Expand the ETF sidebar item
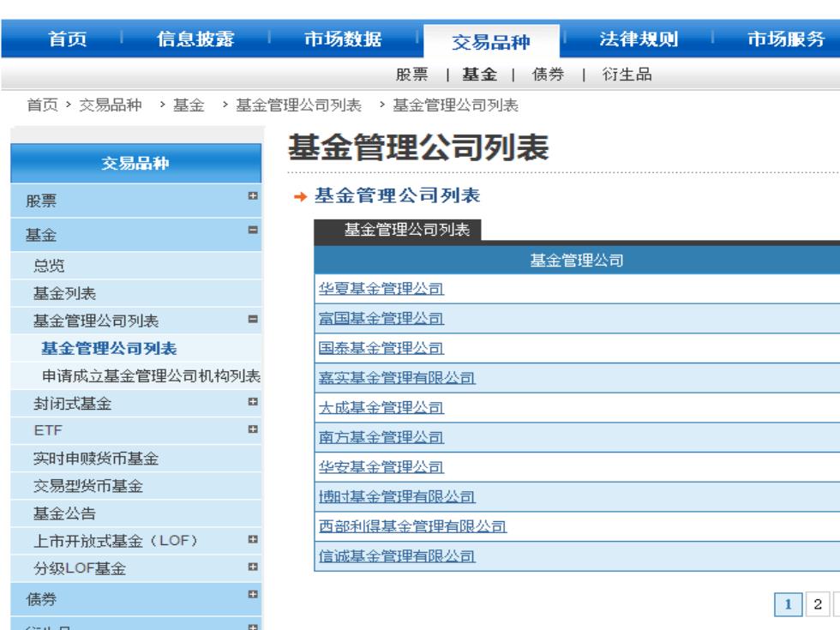840x630 pixels. pos(253,429)
